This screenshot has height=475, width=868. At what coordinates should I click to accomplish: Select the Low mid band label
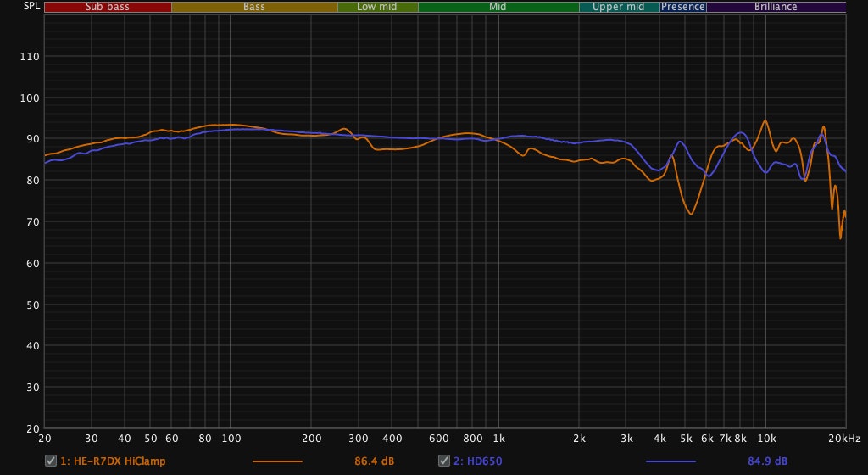click(377, 7)
